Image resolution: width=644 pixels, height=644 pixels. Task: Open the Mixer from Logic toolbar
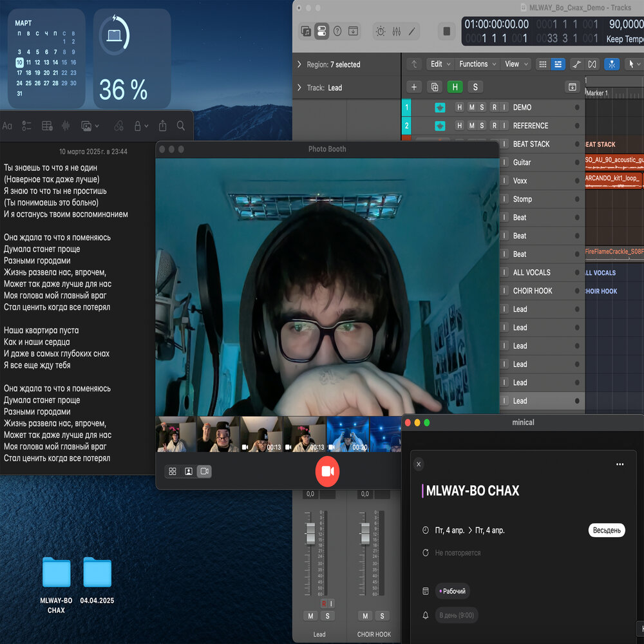coord(397,31)
